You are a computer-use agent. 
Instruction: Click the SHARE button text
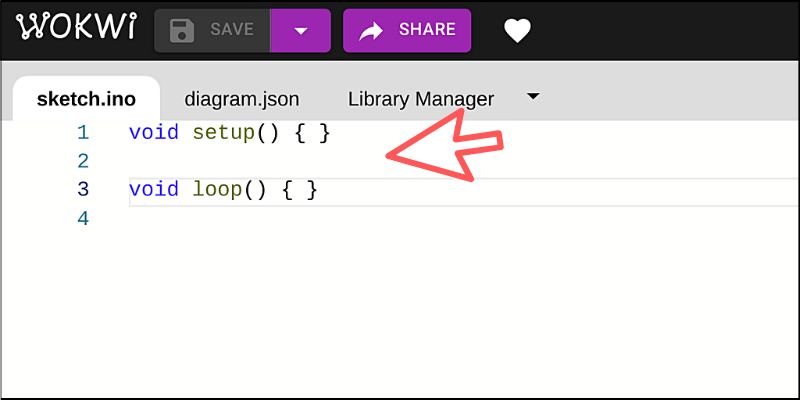(x=427, y=30)
